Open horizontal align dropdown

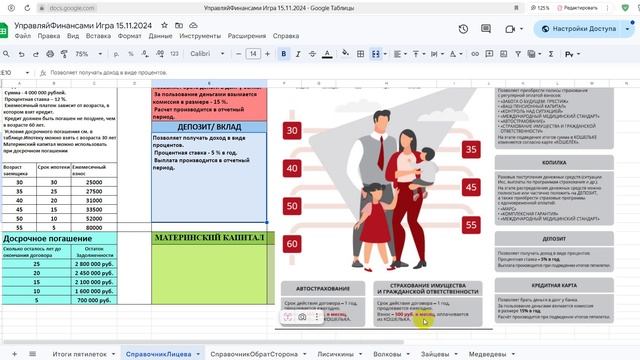pyautogui.click(x=400, y=54)
